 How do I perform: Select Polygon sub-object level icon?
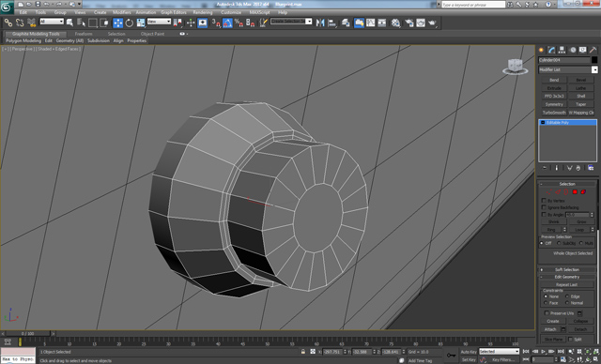click(x=575, y=191)
